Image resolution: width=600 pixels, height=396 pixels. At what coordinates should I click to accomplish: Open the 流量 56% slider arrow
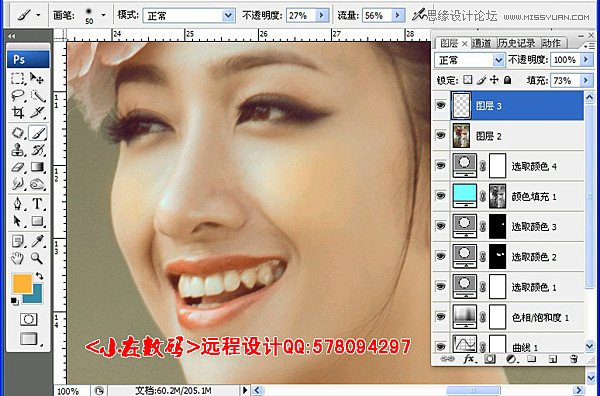(x=398, y=15)
